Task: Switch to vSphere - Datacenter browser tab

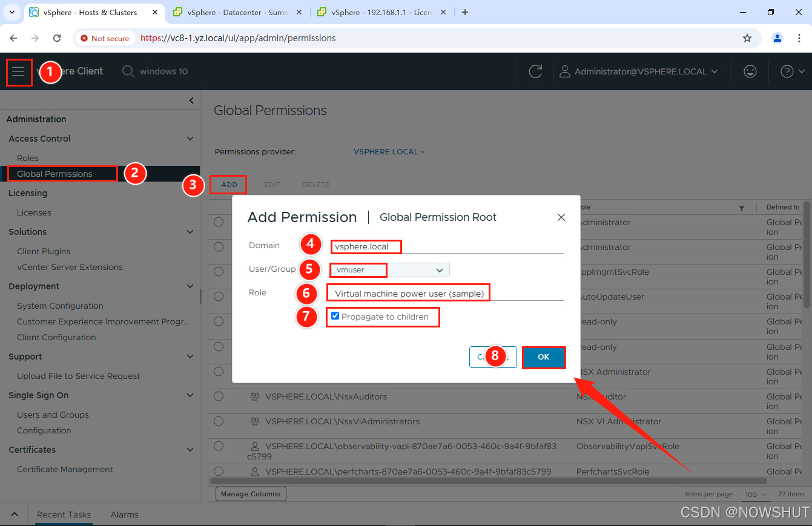Action: [239, 12]
